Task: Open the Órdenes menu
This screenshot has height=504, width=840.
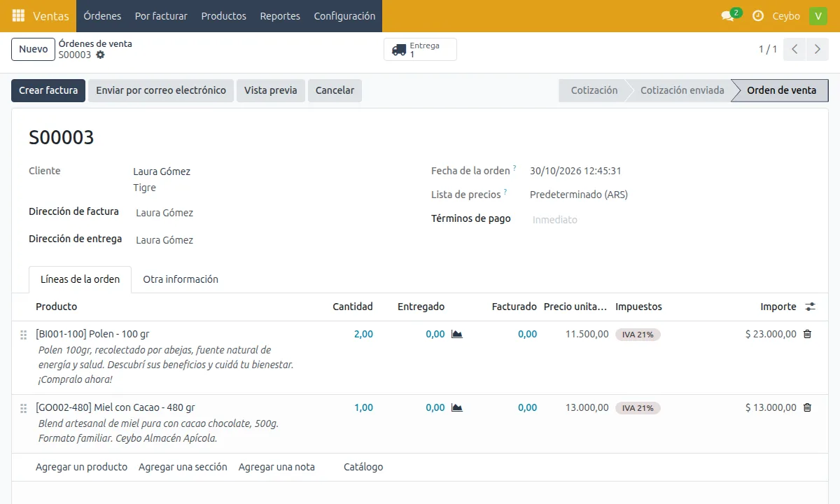Action: click(x=102, y=16)
